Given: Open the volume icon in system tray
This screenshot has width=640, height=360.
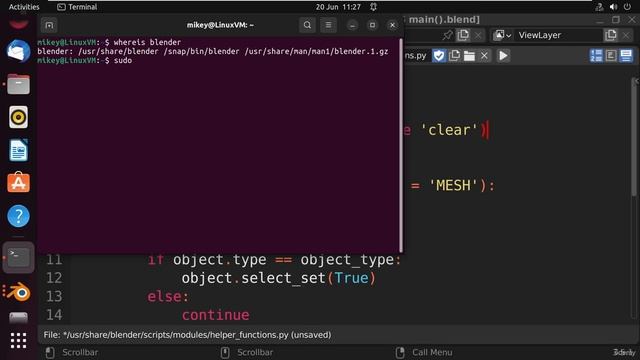Looking at the screenshot, I should pos(613,7).
